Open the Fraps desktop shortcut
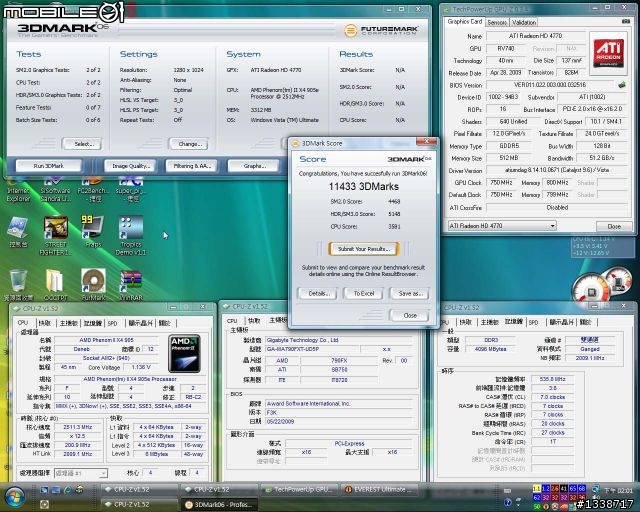 (x=93, y=232)
